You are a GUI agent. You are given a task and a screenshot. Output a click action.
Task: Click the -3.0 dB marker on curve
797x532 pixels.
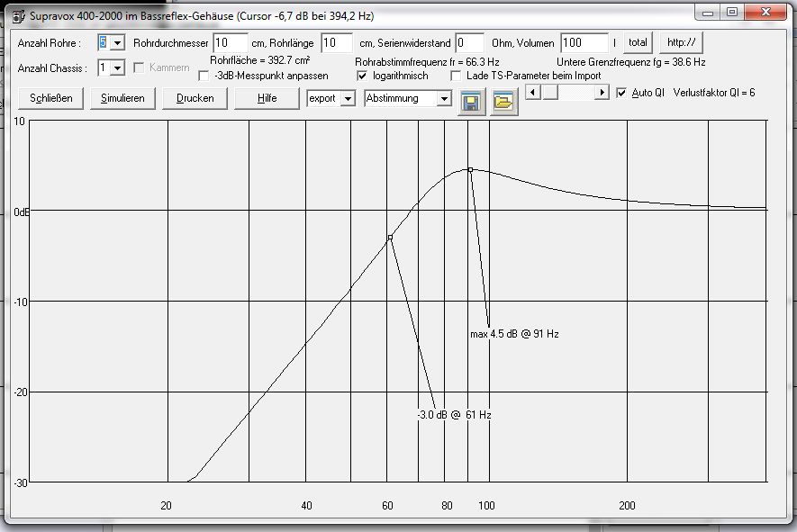pyautogui.click(x=390, y=238)
